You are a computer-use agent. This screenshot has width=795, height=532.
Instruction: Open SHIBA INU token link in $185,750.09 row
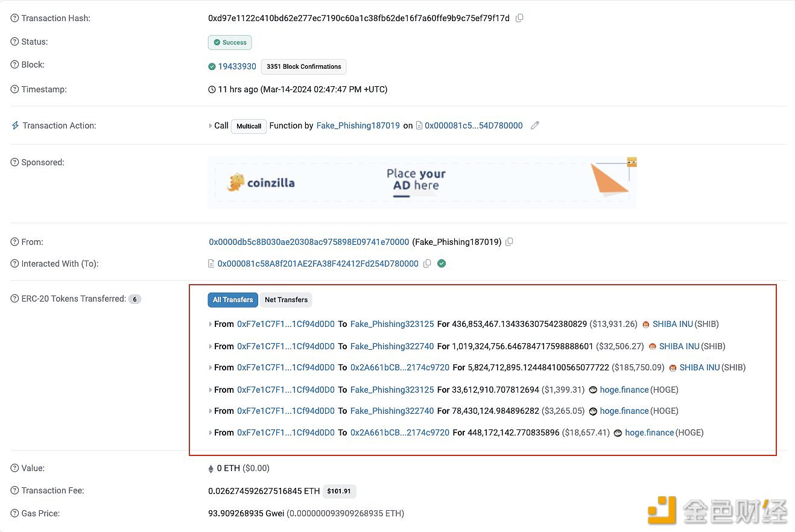(x=700, y=367)
